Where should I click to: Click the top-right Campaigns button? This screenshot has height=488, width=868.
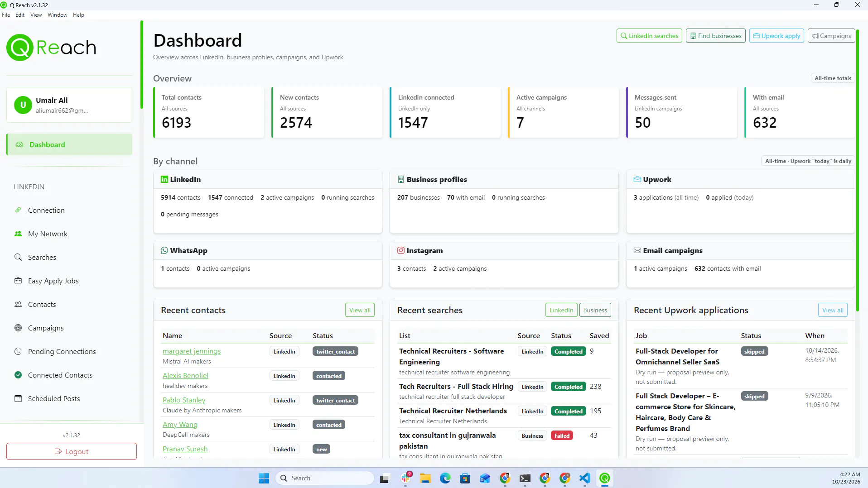click(x=831, y=36)
